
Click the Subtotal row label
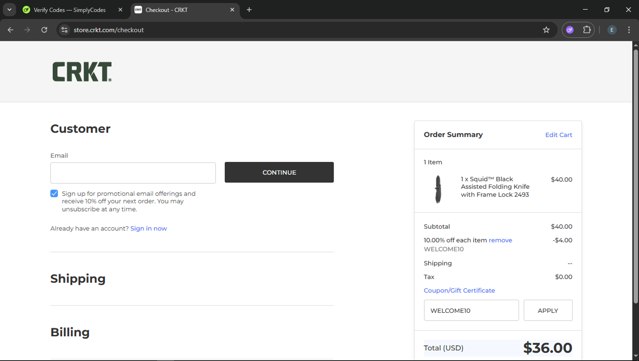[x=437, y=227]
